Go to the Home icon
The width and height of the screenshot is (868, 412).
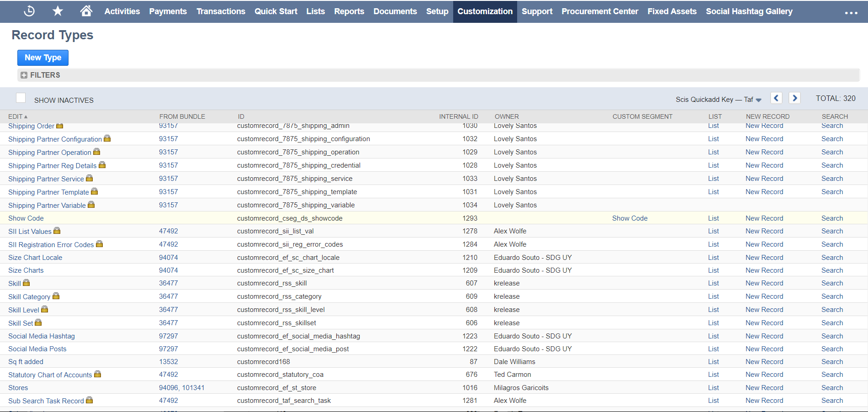86,11
